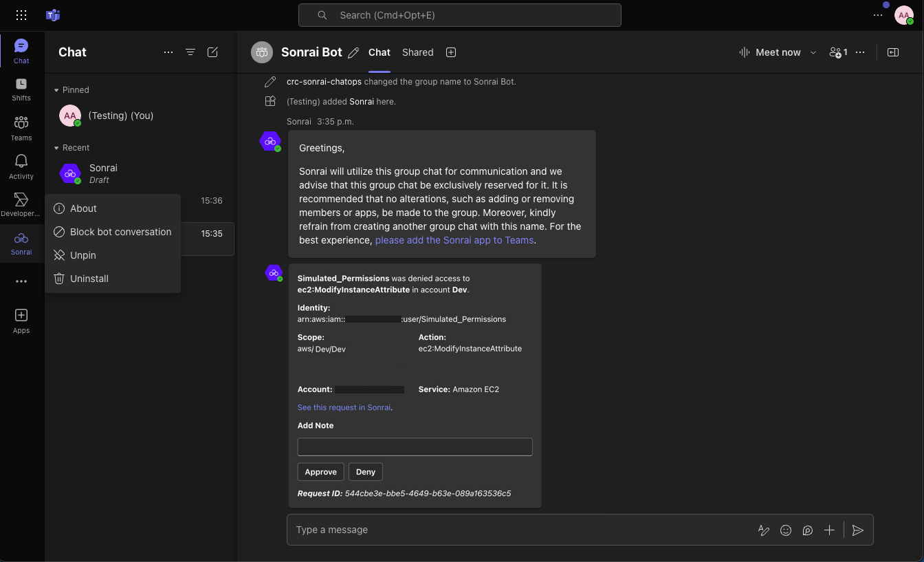Screen dimensions: 924x562
Task: Select the 15:36 chat entry
Action: pos(208,201)
